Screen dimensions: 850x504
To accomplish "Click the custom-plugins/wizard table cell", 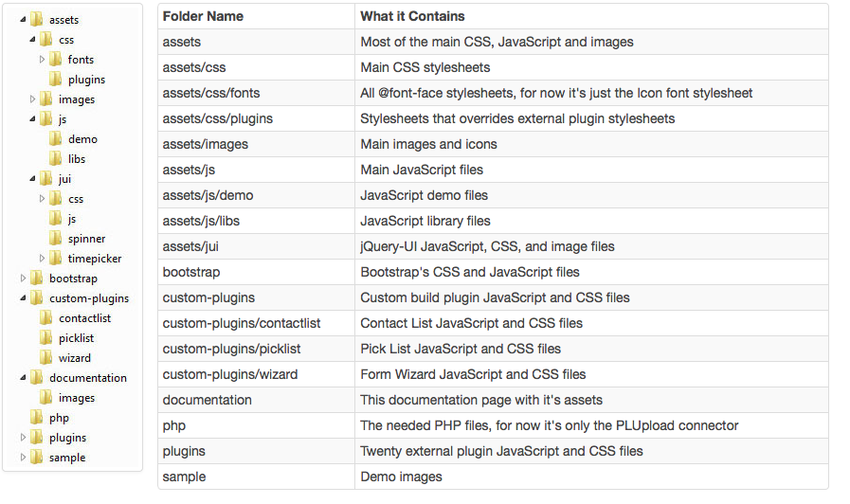I will pyautogui.click(x=257, y=374).
